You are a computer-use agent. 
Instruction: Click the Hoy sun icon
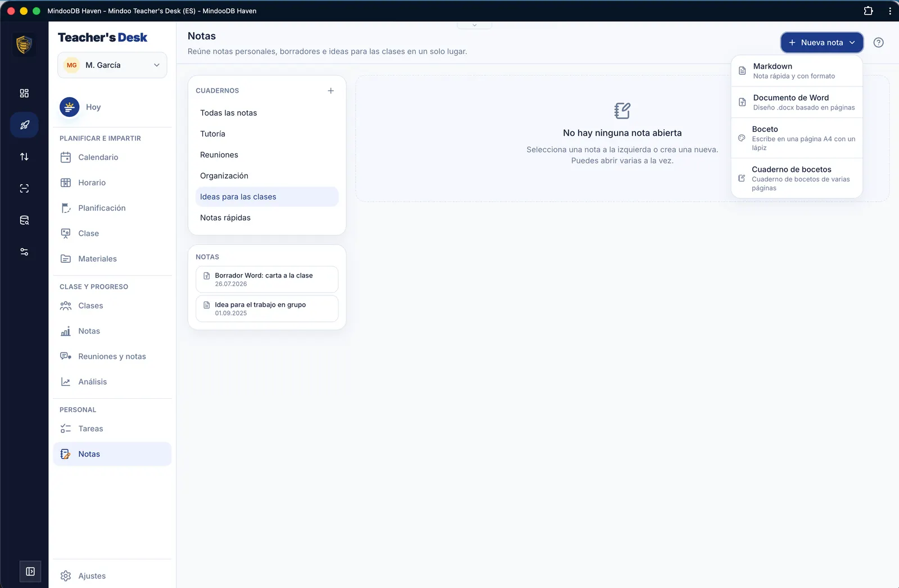pos(70,107)
